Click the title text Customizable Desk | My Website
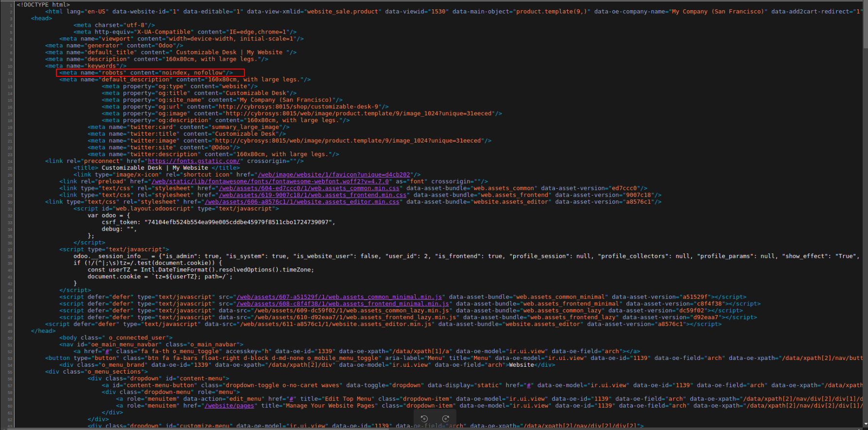 click(155, 168)
